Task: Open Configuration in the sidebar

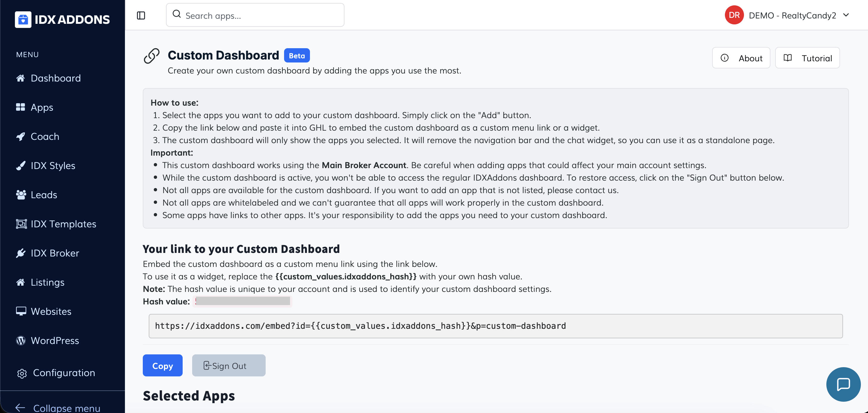Action: 64,373
